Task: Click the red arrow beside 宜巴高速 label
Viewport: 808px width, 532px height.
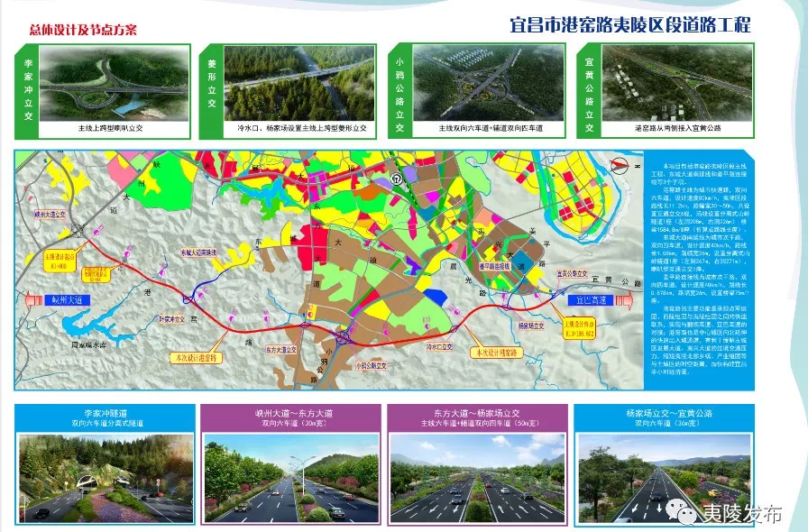Action: 624,300
